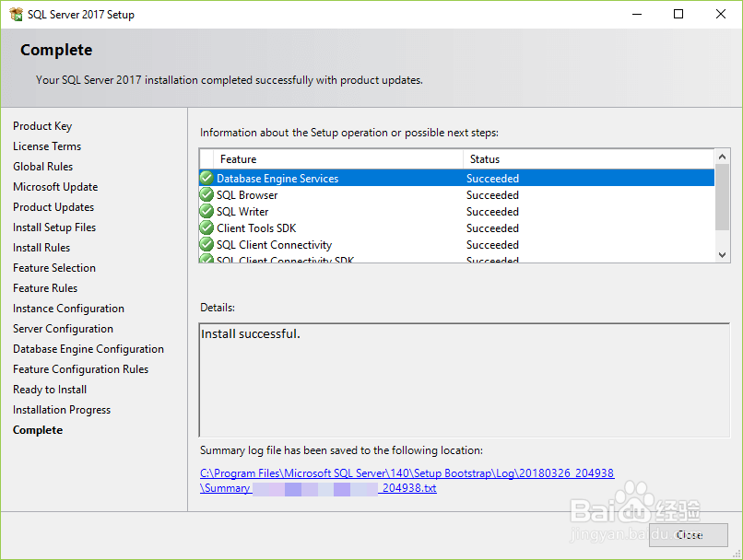Click Install Setup Files step
The width and height of the screenshot is (743, 560).
coord(54,227)
